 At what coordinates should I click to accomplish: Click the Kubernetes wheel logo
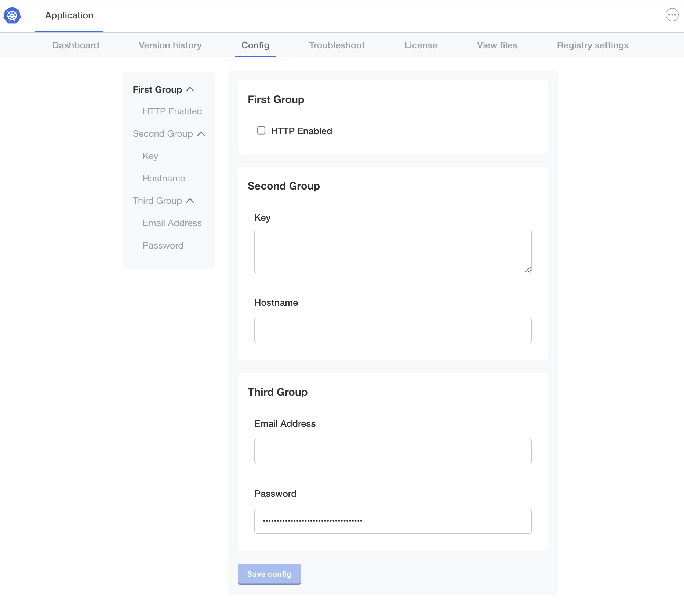(x=12, y=15)
